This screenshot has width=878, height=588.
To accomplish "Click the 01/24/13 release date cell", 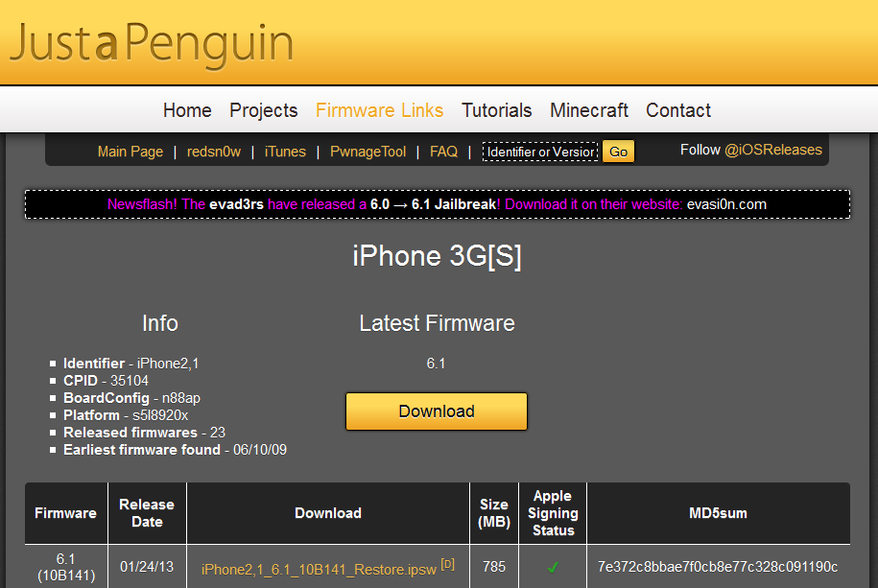I will click(x=147, y=567).
